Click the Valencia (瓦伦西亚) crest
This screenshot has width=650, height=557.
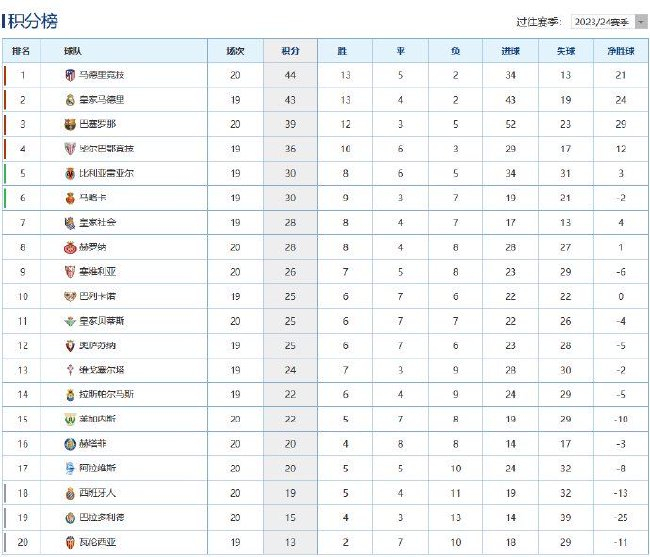coord(70,542)
